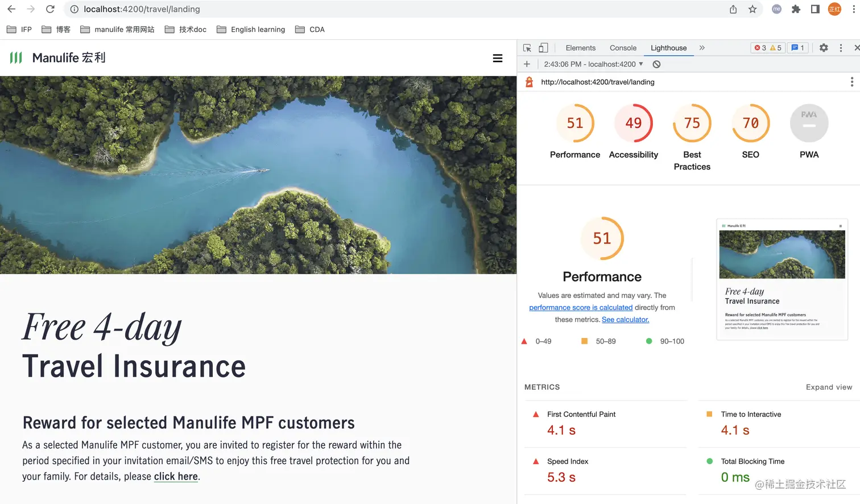Click the 'Free 4-day' heading text
The height and width of the screenshot is (504, 860).
pos(102,328)
